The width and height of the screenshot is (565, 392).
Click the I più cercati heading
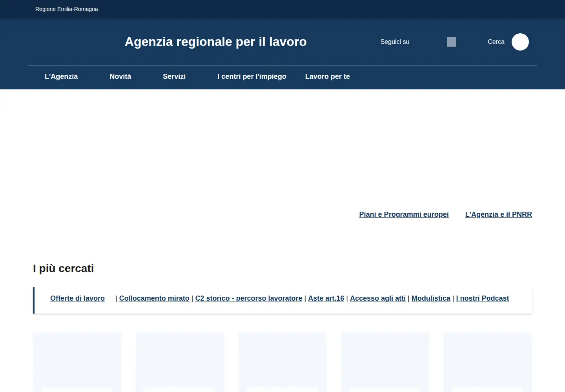click(x=64, y=269)
